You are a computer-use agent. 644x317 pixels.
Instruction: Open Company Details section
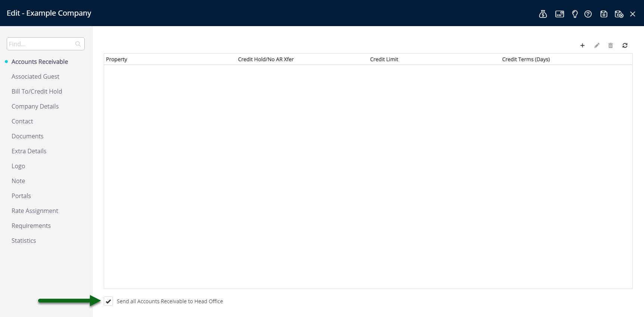(x=35, y=106)
